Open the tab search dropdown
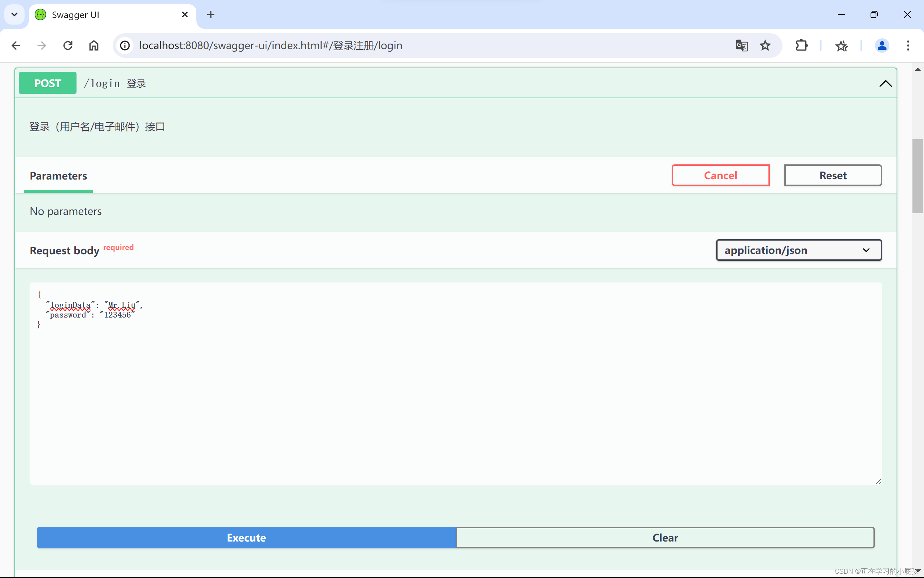The width and height of the screenshot is (924, 578). pos(14,14)
